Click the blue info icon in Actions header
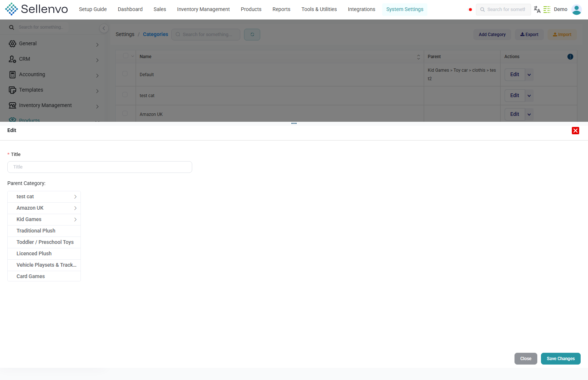The width and height of the screenshot is (588, 380). coord(570,57)
